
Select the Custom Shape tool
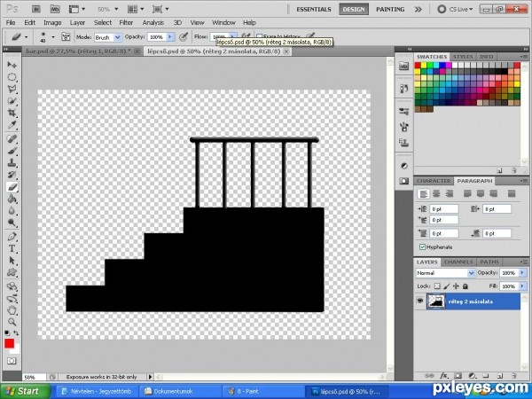(12, 272)
